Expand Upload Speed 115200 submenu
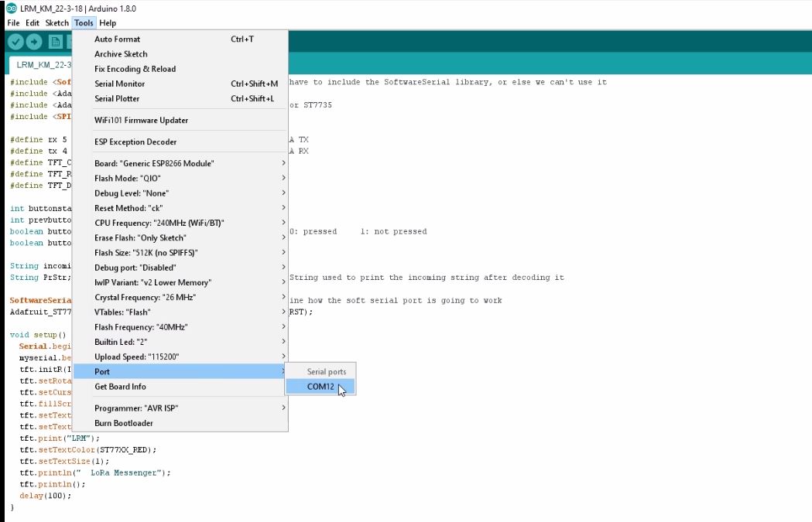 pos(180,357)
